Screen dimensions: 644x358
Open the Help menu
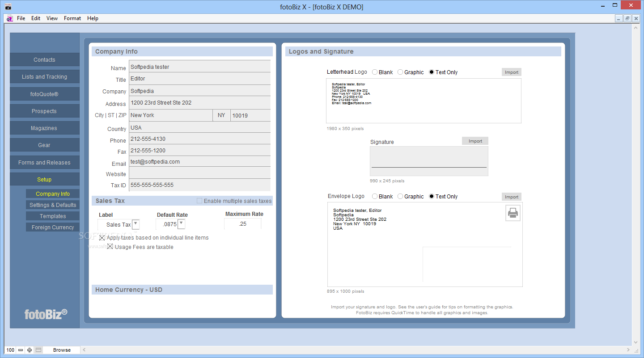pyautogui.click(x=93, y=18)
